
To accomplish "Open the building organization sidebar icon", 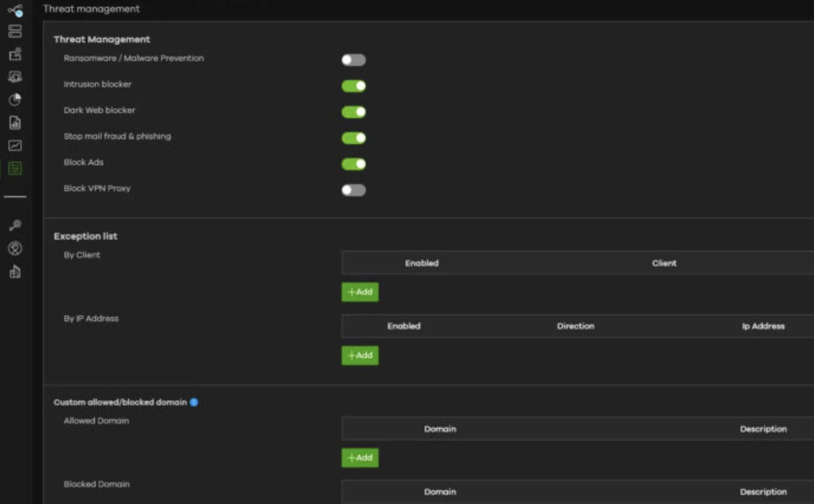I will coord(15,271).
